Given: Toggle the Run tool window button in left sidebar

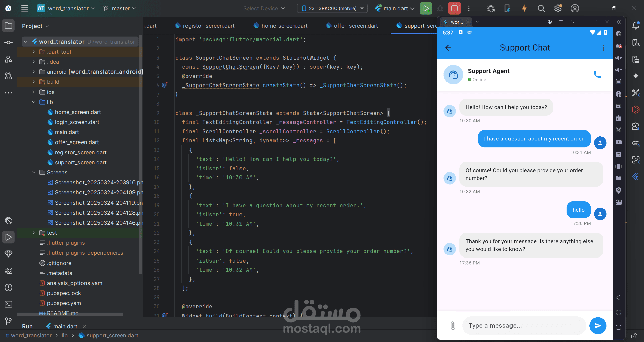Looking at the screenshot, I should click(9, 237).
